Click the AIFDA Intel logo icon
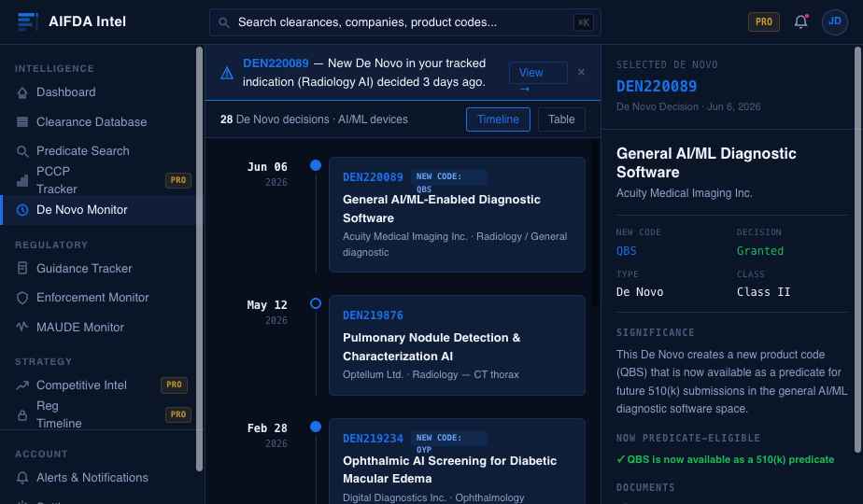Viewport: 863px width, 504px height. [27, 21]
